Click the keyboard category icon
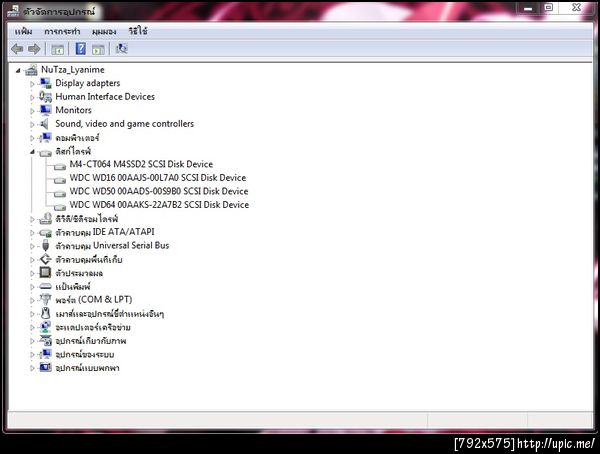Screen dimensions: 600x454 [x=46, y=286]
